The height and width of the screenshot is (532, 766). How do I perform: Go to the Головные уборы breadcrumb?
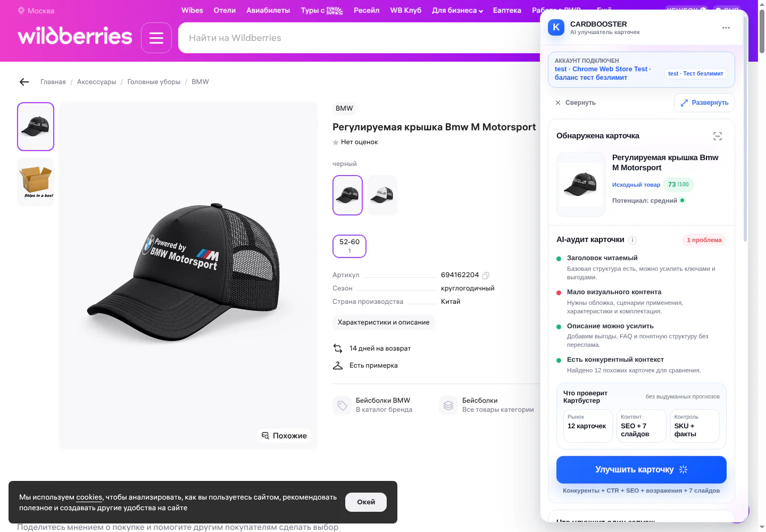tap(154, 82)
